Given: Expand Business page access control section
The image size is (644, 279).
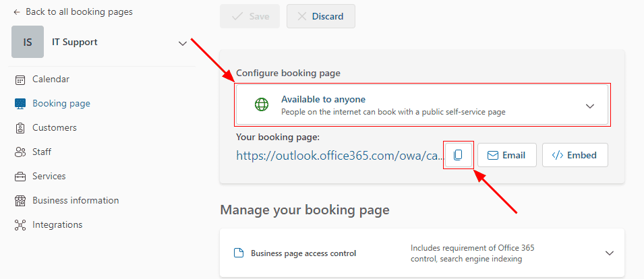Looking at the screenshot, I should pyautogui.click(x=609, y=253).
